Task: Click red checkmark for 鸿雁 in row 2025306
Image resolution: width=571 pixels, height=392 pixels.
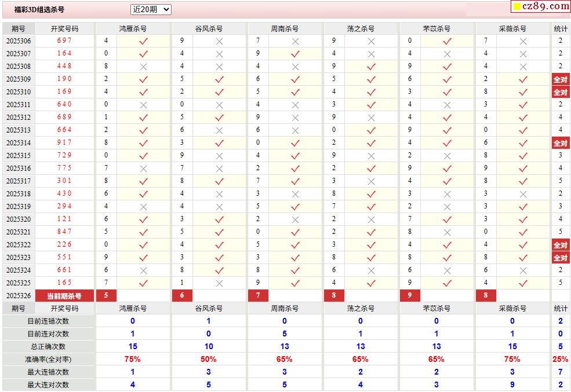Action: pyautogui.click(x=144, y=41)
